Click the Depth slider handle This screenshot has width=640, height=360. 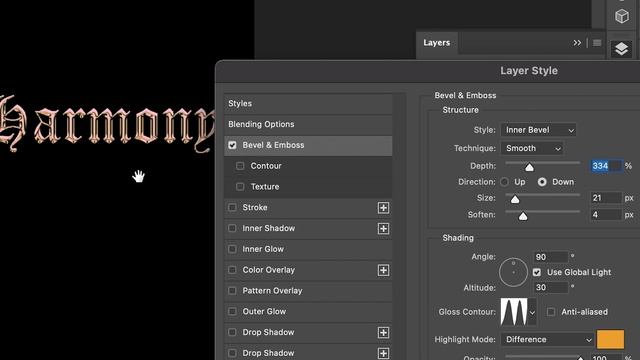click(x=529, y=167)
